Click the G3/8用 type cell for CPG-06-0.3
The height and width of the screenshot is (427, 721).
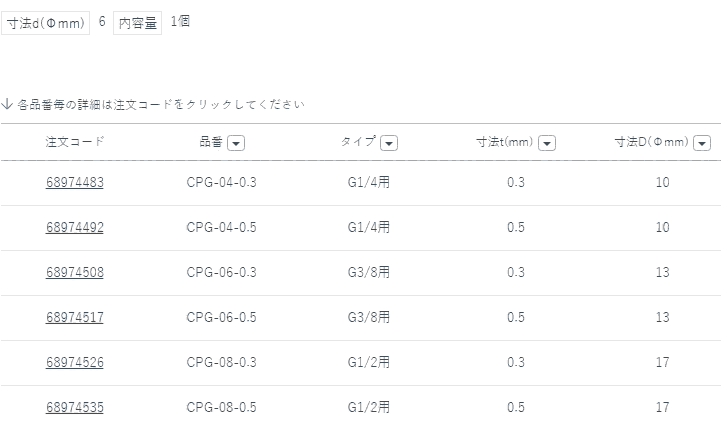[x=369, y=272]
